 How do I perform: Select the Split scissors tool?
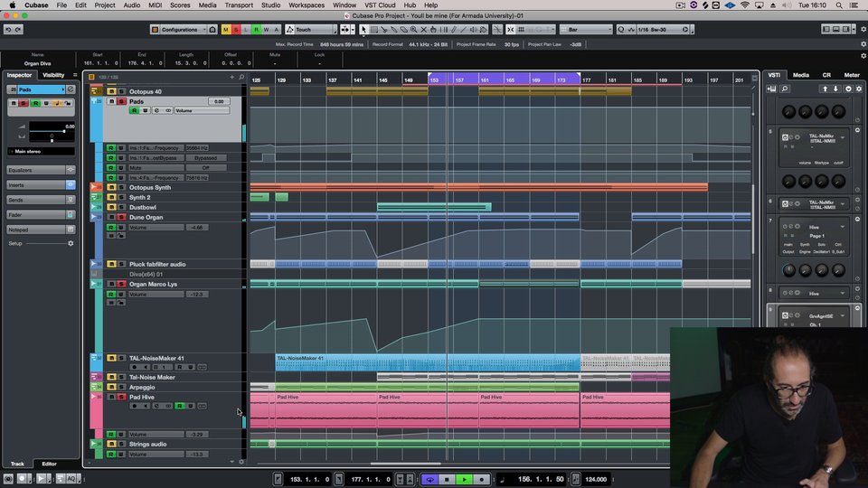[x=383, y=29]
